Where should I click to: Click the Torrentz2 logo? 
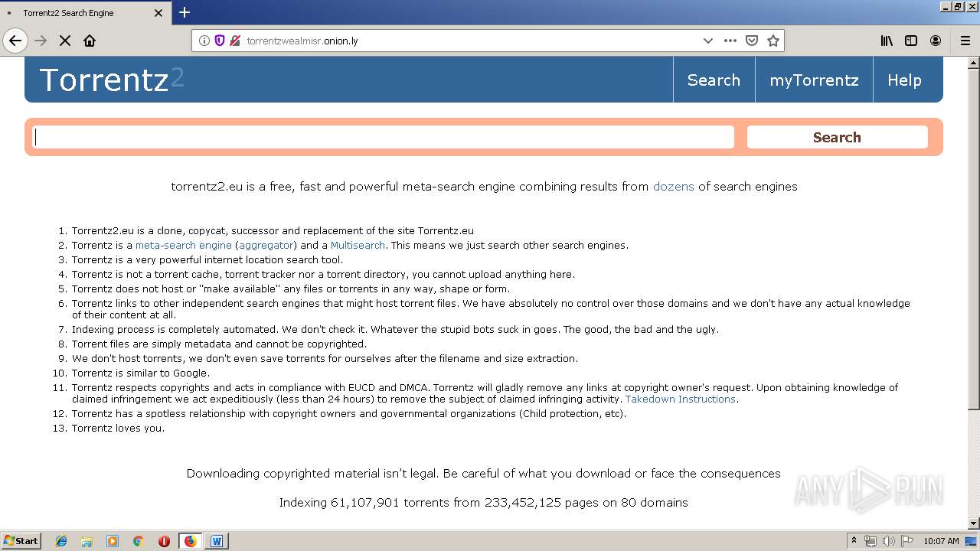tap(112, 80)
